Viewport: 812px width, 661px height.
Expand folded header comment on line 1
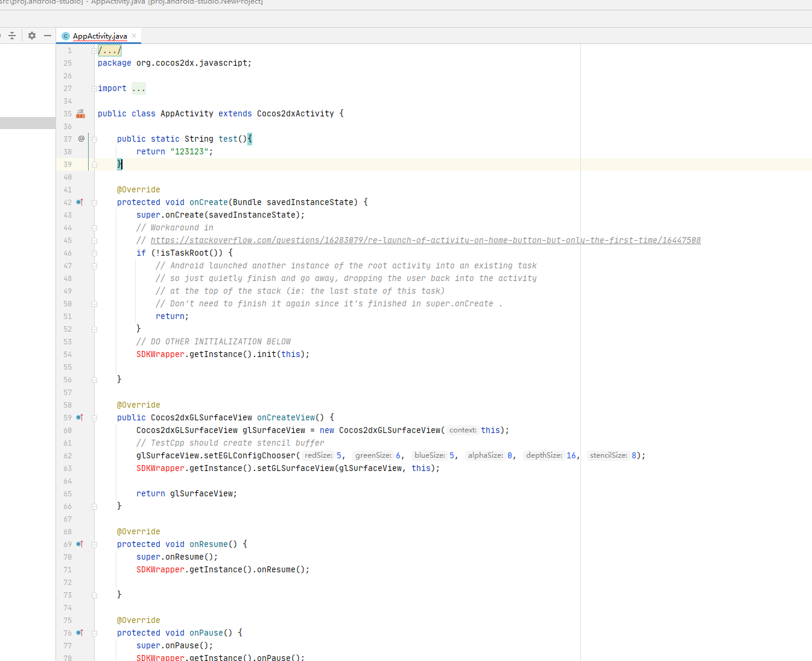click(94, 51)
